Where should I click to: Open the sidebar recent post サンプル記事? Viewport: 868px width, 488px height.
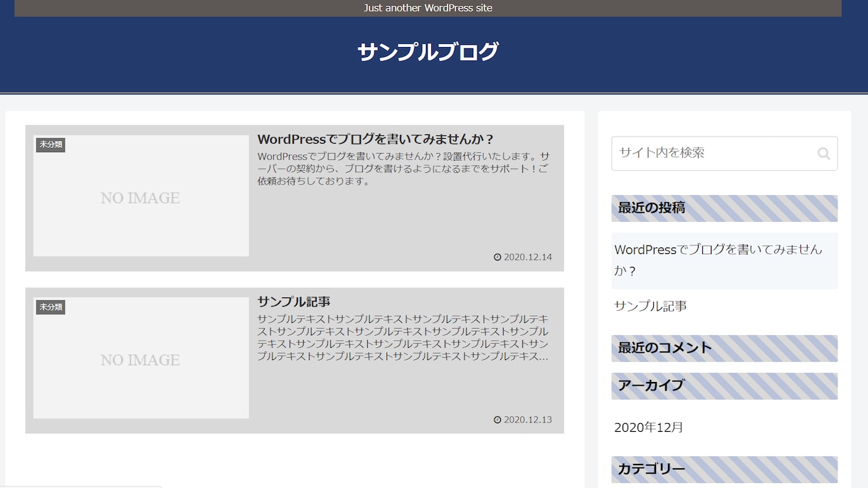click(650, 306)
